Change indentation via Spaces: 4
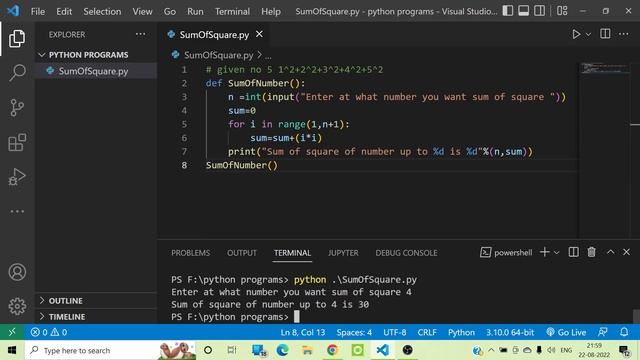Viewport: 640px width, 360px height. click(x=354, y=332)
